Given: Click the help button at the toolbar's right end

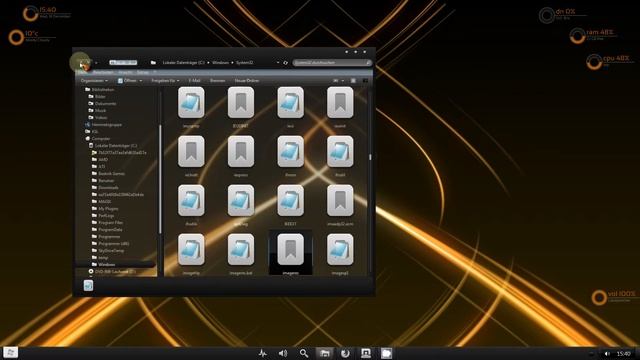Looking at the screenshot, I should (365, 81).
